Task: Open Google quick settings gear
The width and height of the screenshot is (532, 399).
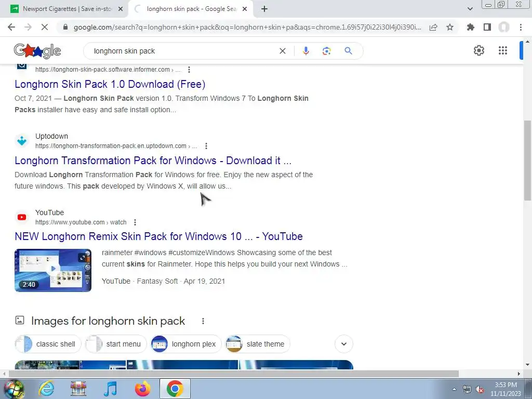Action: coord(478,50)
